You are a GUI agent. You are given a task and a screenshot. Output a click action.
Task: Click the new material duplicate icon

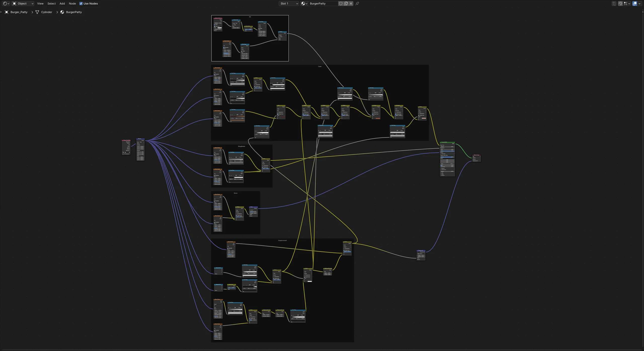coord(346,4)
